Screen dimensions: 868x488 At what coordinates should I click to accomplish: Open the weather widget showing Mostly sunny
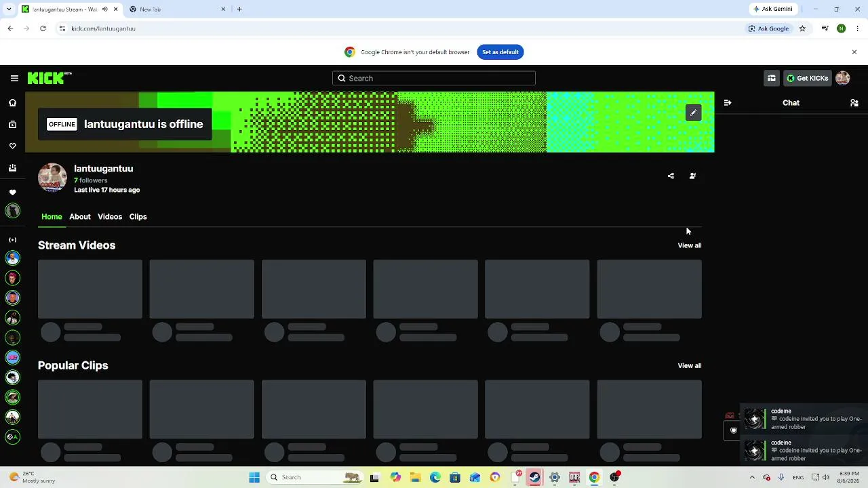pyautogui.click(x=32, y=477)
